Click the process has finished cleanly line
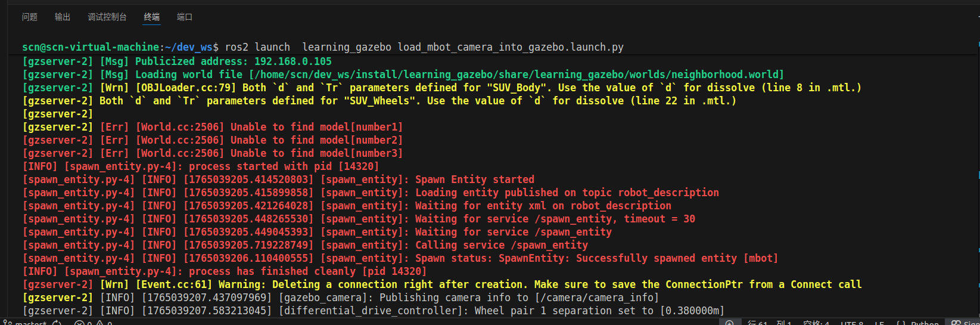The height and width of the screenshot is (325, 980). pyautogui.click(x=225, y=271)
